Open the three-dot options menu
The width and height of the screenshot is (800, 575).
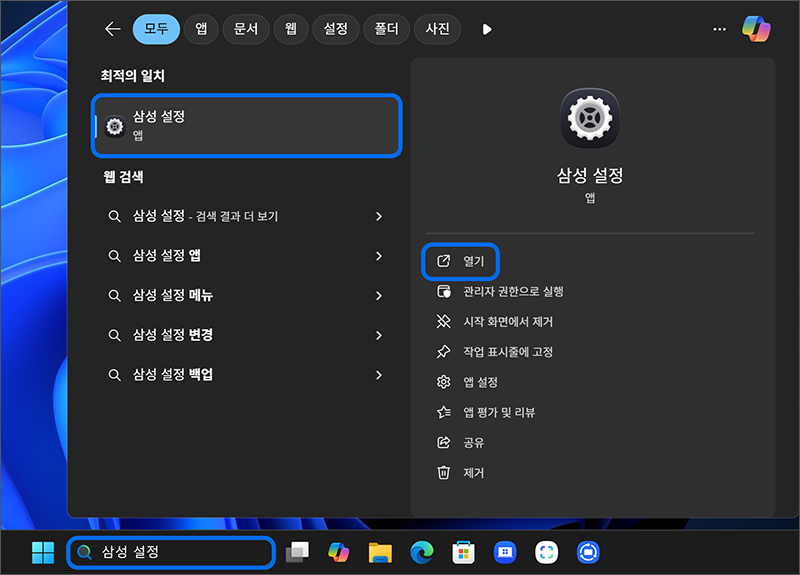pos(719,30)
